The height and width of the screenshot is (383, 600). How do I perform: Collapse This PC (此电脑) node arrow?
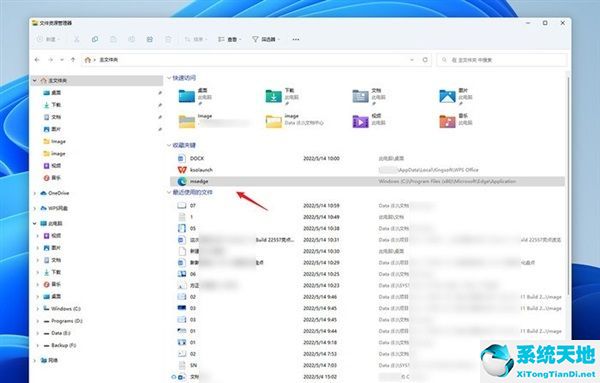pyautogui.click(x=35, y=223)
